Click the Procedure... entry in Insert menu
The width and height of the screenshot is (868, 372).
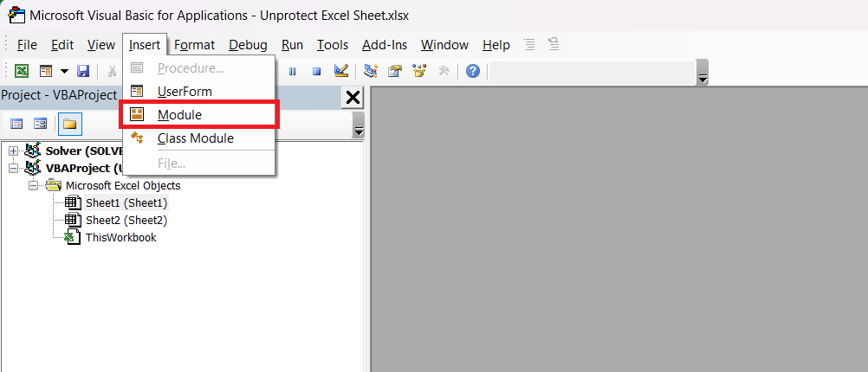click(199, 68)
